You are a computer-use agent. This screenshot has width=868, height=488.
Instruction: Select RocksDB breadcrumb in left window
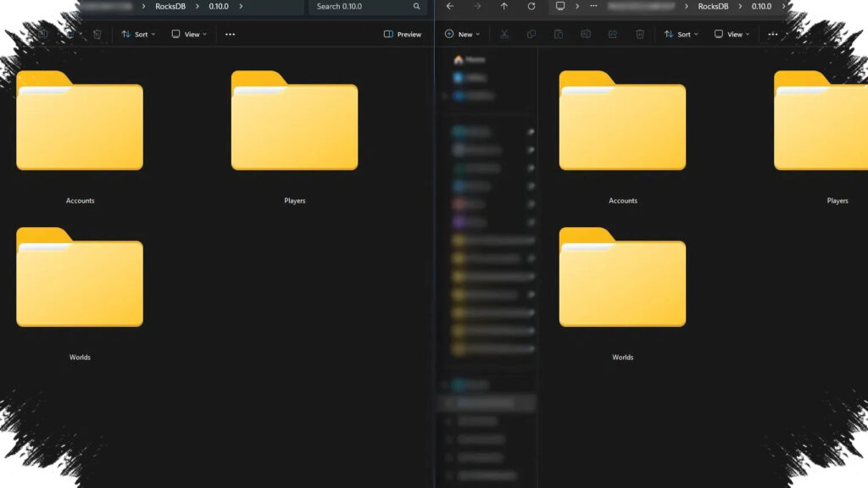click(170, 6)
